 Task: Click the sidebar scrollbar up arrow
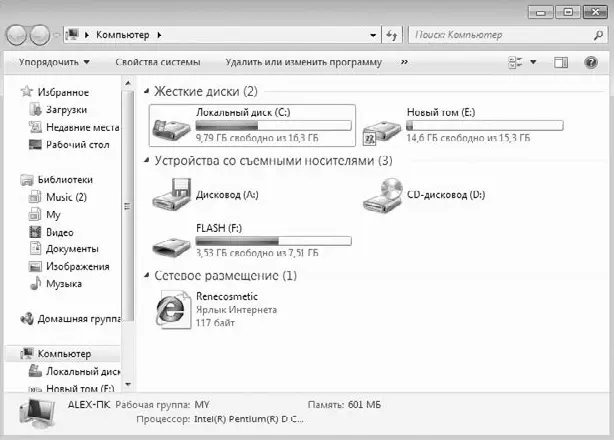click(128, 83)
